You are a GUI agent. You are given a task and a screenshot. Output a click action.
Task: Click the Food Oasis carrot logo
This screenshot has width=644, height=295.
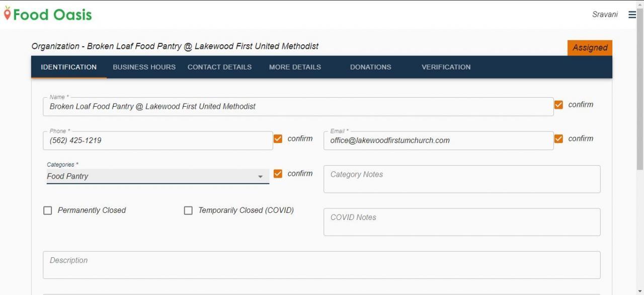(x=7, y=14)
